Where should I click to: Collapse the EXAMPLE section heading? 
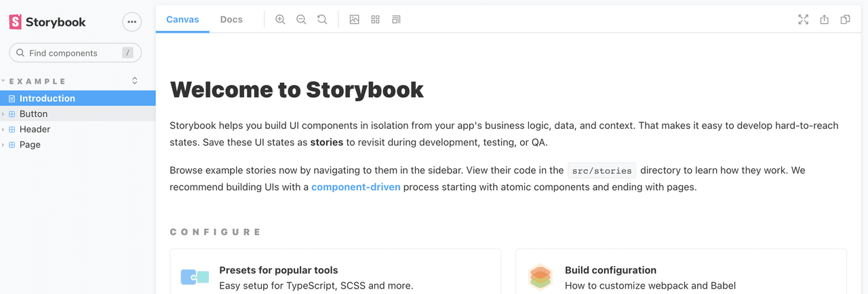pos(38,81)
